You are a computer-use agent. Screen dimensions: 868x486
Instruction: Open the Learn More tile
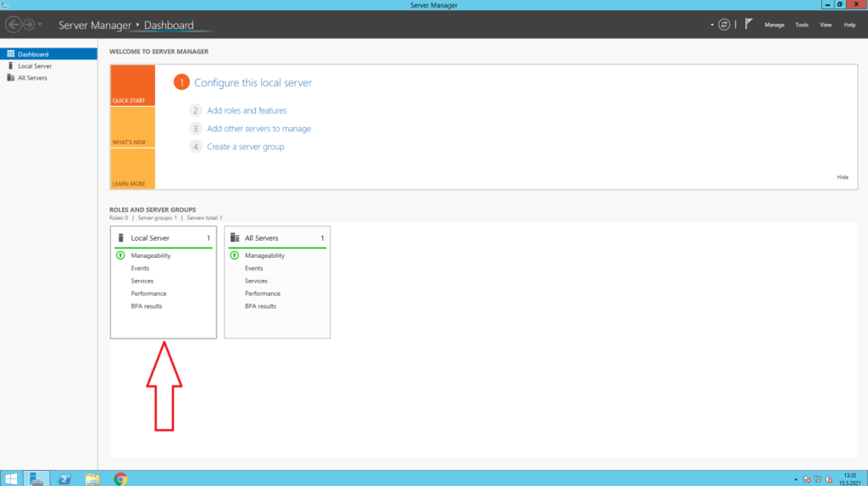(x=132, y=169)
